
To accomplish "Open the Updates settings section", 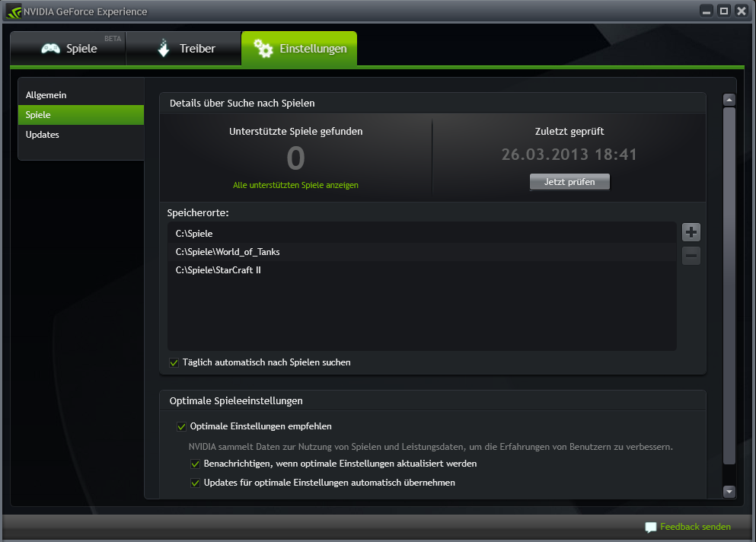I will click(81, 135).
